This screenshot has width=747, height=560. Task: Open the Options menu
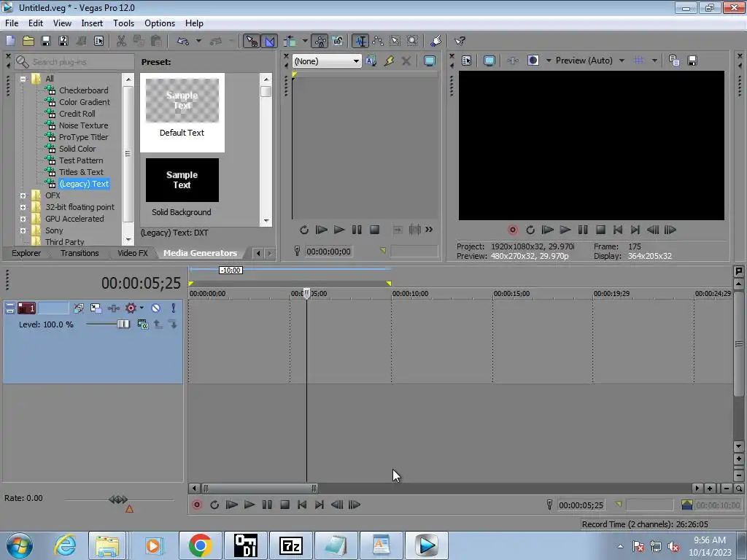pos(160,23)
